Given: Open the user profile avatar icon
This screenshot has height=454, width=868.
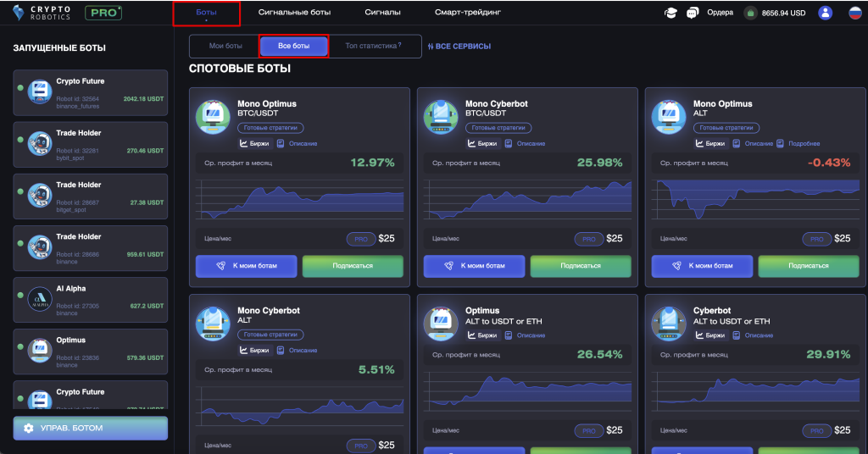Looking at the screenshot, I should coord(825,13).
